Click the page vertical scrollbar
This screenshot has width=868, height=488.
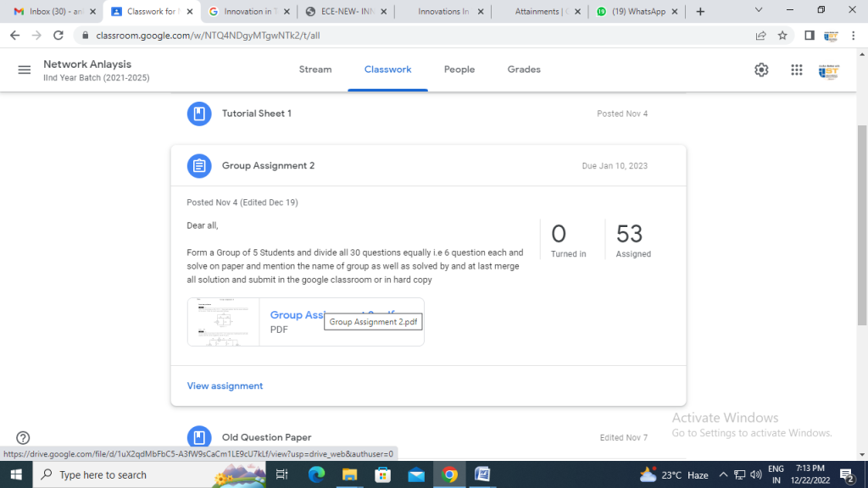(862, 225)
